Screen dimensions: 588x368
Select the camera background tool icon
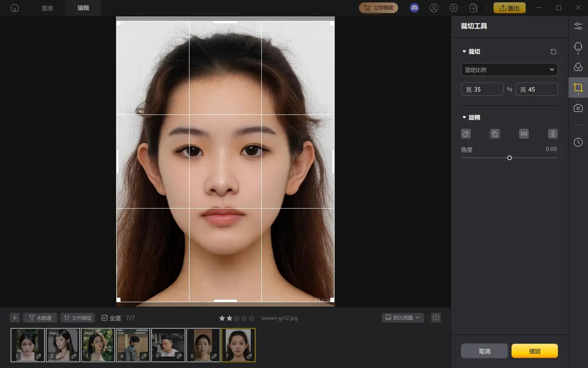(578, 108)
